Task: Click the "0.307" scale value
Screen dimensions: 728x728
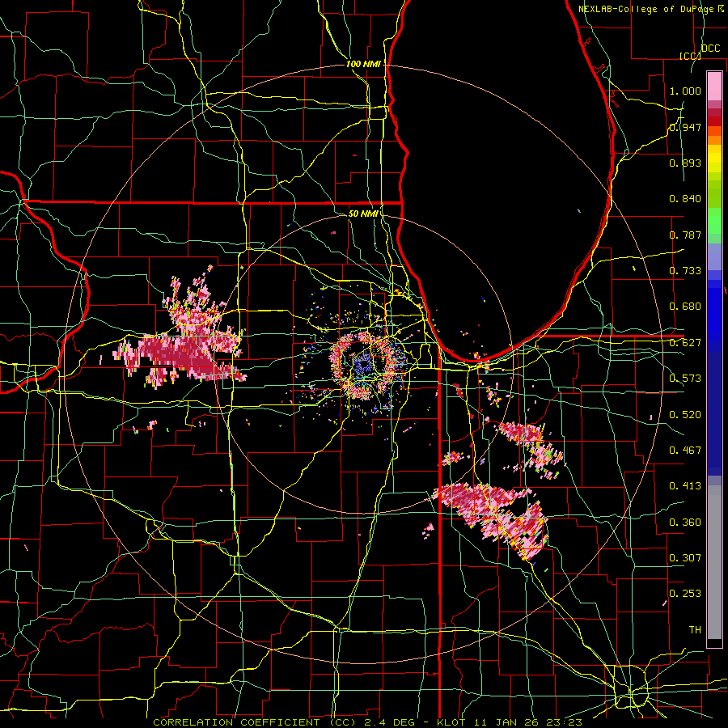Action: click(x=685, y=557)
